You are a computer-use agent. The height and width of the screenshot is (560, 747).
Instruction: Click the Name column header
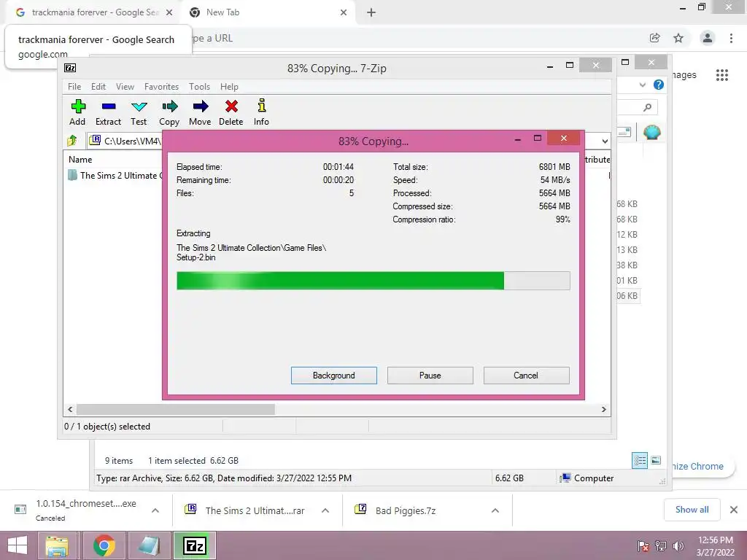[80, 160]
